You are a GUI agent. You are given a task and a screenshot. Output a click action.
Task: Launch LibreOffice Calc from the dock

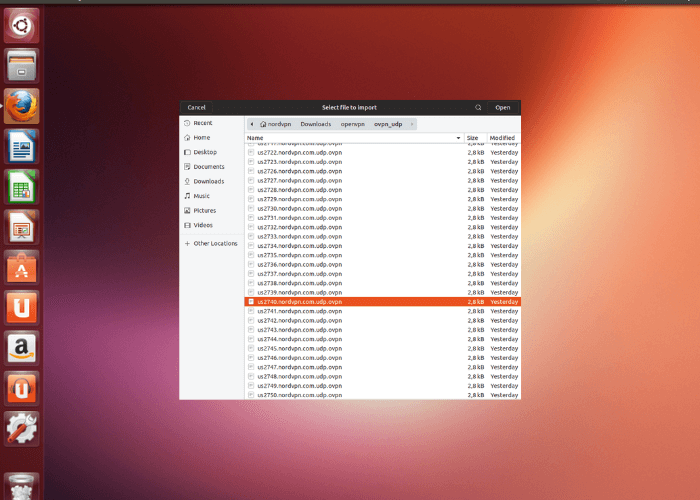coord(21,187)
